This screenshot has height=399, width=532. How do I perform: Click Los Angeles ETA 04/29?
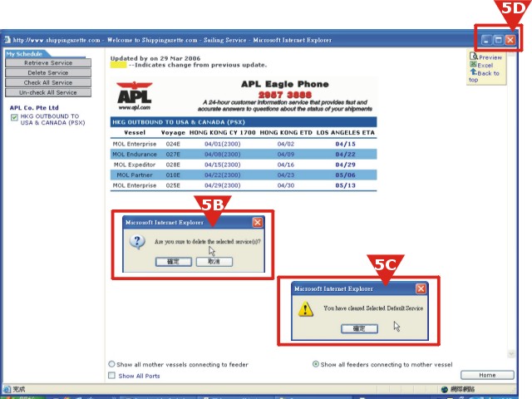point(346,165)
